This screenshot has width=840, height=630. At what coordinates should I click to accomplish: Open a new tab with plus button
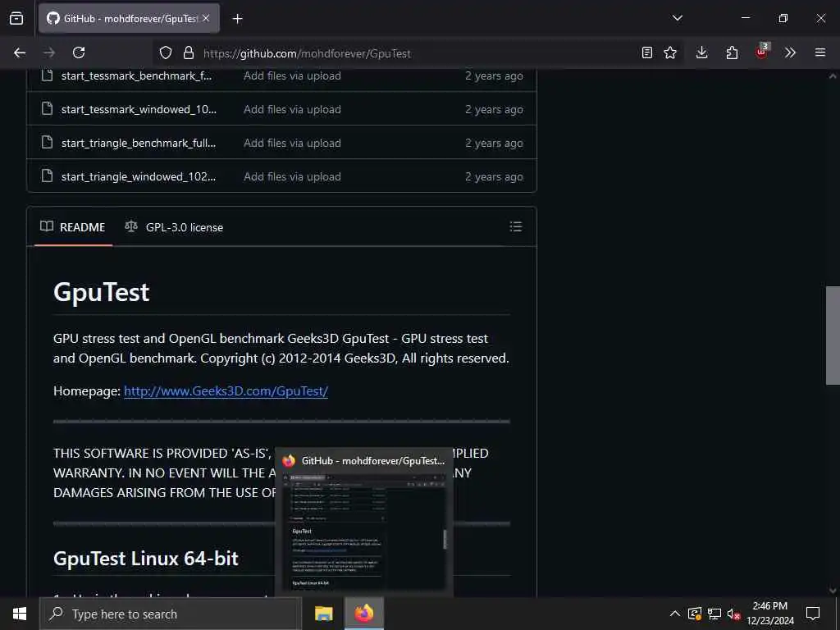237,19
